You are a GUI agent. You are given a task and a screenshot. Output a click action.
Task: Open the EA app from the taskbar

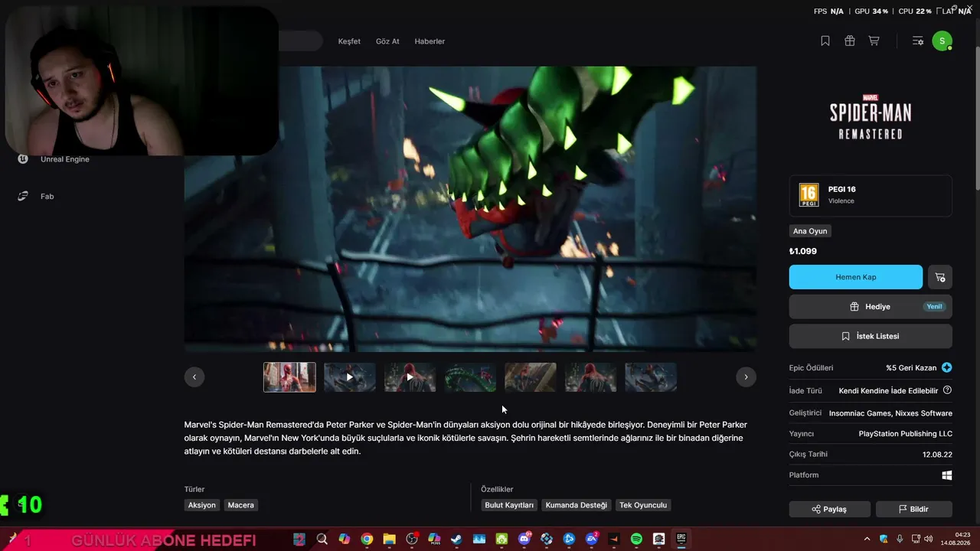[x=591, y=540]
